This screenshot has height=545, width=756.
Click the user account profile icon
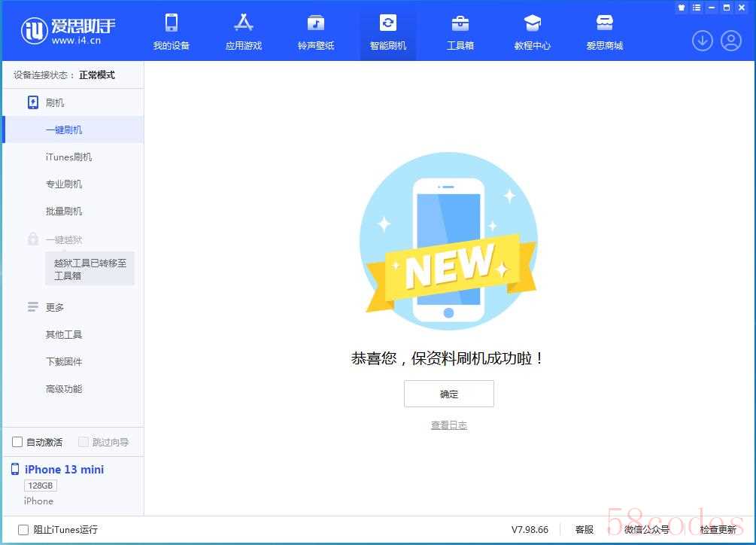tap(731, 41)
